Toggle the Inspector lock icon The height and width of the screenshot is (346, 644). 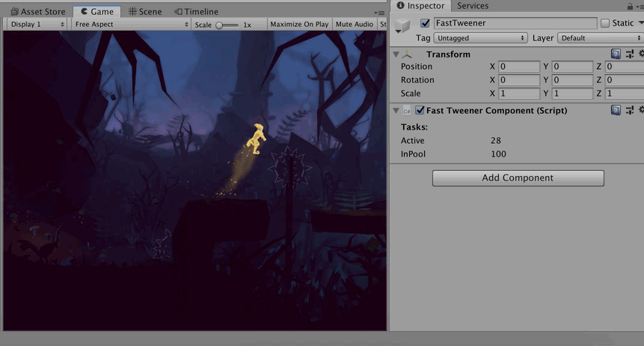click(x=630, y=6)
